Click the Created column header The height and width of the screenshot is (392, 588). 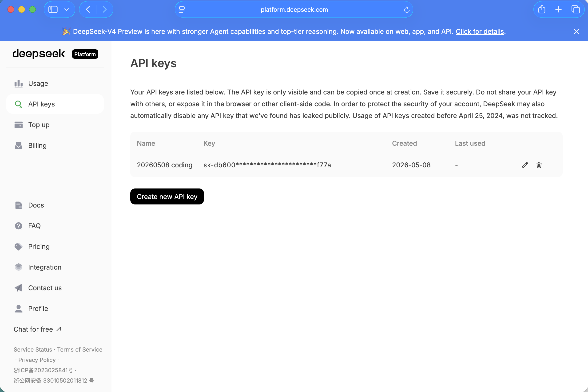point(404,143)
